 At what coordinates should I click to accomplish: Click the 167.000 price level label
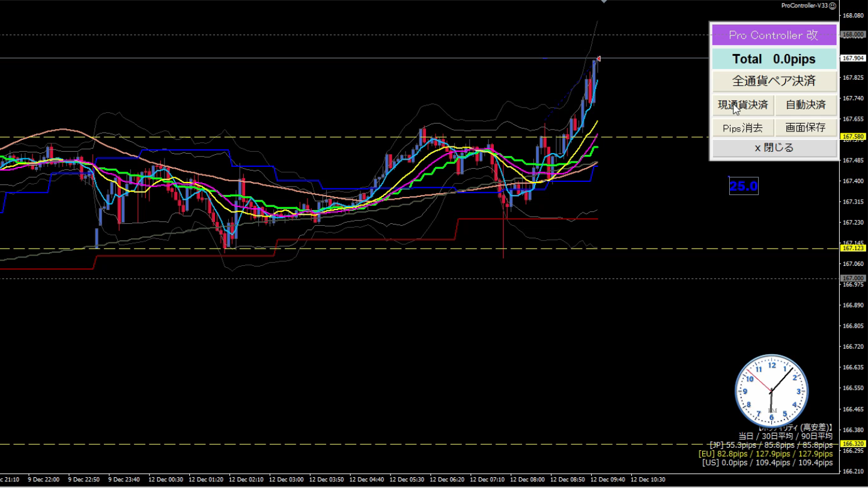point(853,279)
